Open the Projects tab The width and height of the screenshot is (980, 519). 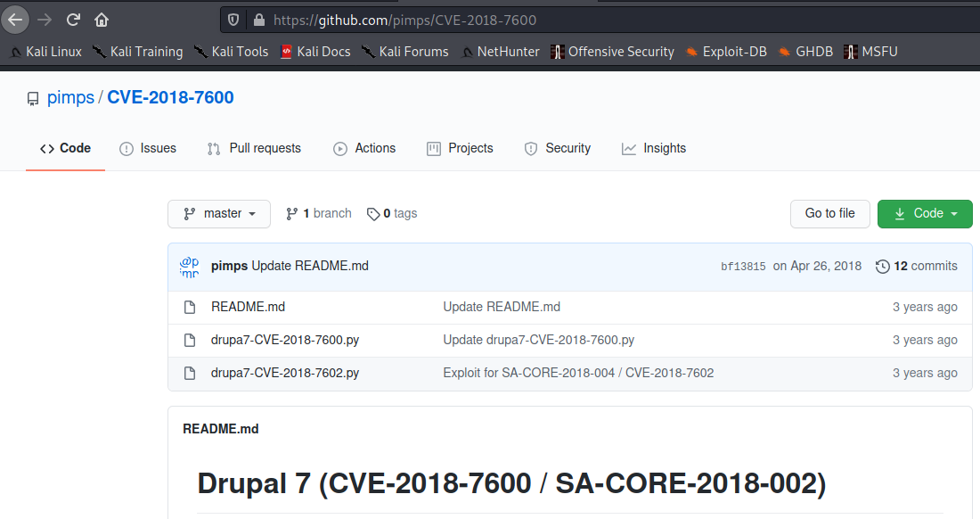[x=460, y=148]
